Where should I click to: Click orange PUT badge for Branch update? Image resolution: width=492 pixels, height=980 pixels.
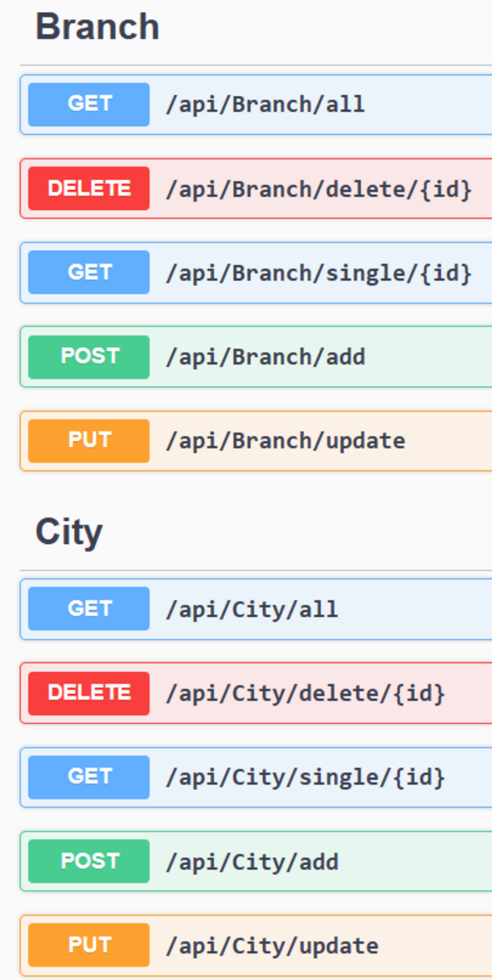click(89, 441)
